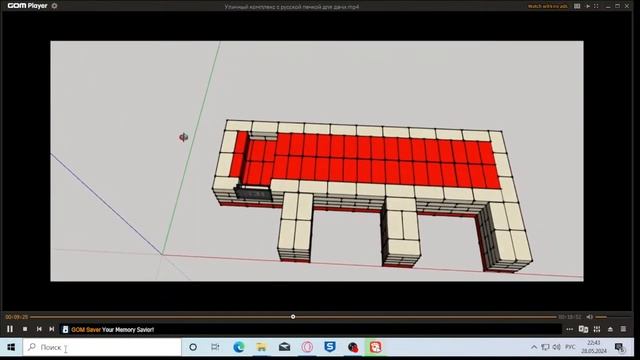
Task: Open the playlist icon
Action: [x=623, y=329]
